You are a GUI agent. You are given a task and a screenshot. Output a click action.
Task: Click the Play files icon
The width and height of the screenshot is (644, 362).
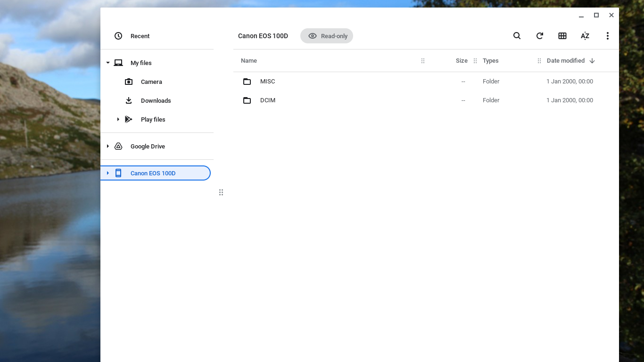(x=128, y=119)
